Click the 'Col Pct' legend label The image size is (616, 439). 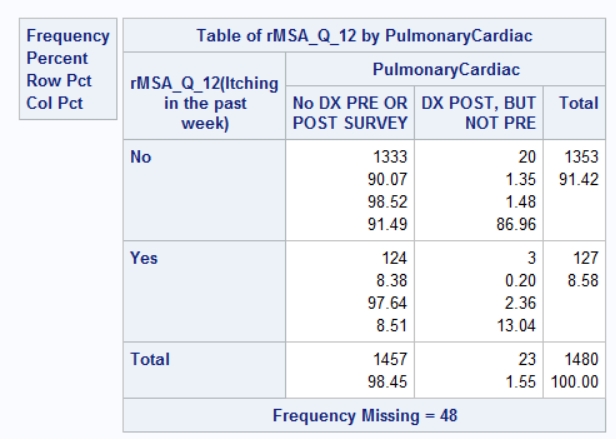click(x=55, y=103)
